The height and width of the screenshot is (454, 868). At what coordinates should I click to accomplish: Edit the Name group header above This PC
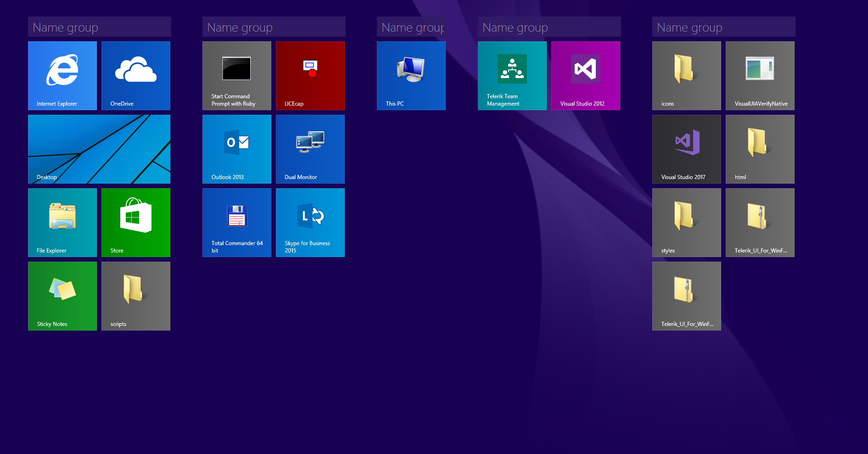[411, 27]
